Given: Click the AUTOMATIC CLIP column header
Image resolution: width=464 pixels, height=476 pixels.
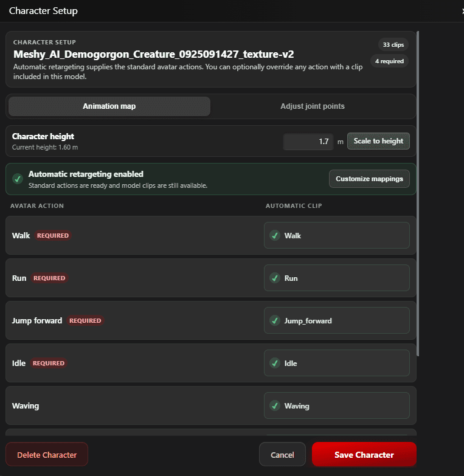Looking at the screenshot, I should 294,206.
